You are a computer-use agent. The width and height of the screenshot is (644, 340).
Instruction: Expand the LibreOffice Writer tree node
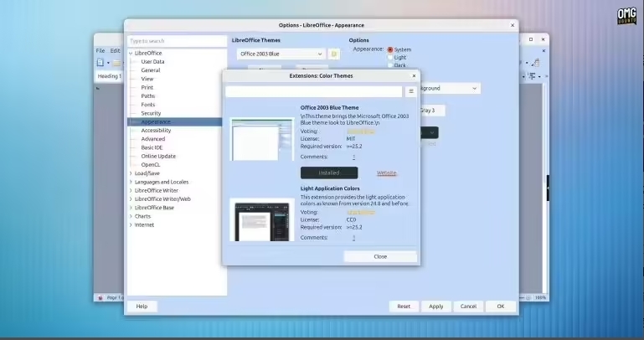coord(131,190)
